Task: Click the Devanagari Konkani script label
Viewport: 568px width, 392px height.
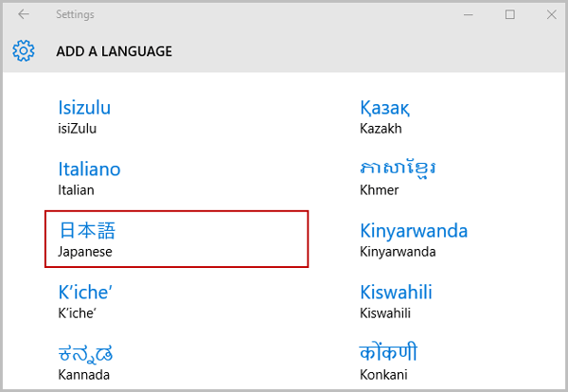Action: point(388,352)
